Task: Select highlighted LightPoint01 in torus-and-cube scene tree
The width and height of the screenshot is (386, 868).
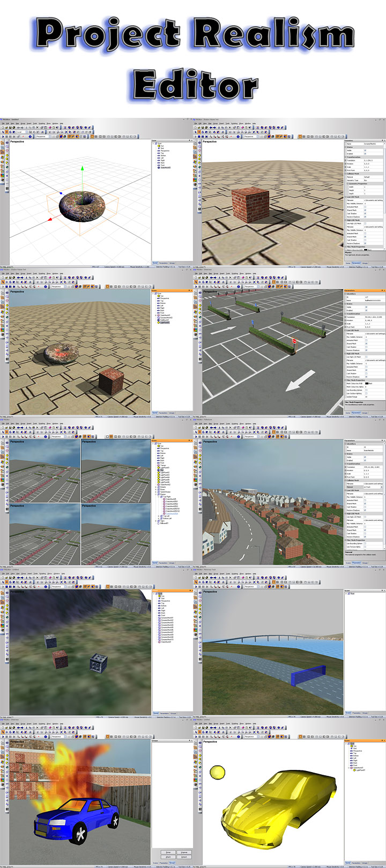Action: (165, 323)
